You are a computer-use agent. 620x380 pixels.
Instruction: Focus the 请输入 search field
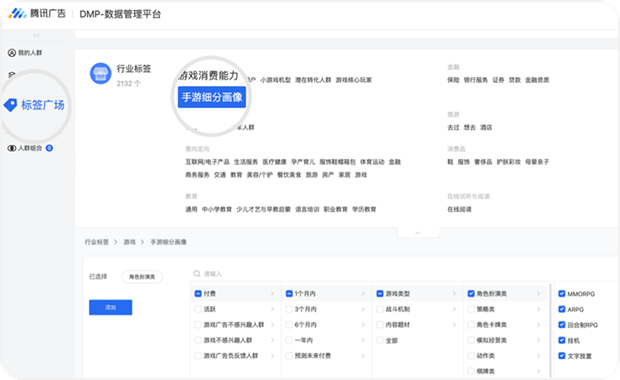[x=403, y=274]
